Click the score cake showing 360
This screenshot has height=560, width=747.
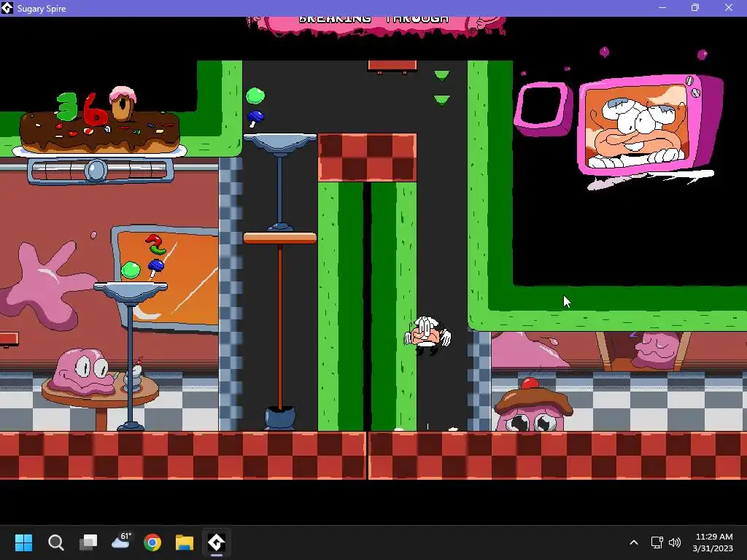click(x=99, y=122)
